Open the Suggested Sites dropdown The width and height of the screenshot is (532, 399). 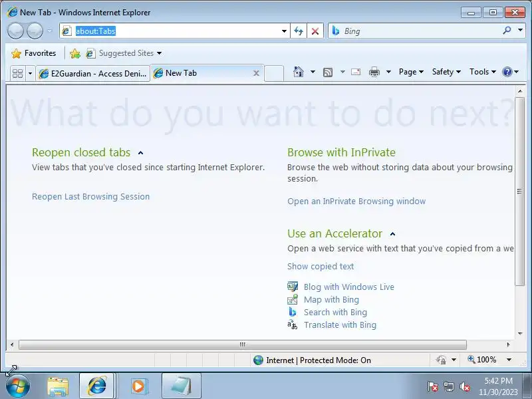[x=124, y=53]
